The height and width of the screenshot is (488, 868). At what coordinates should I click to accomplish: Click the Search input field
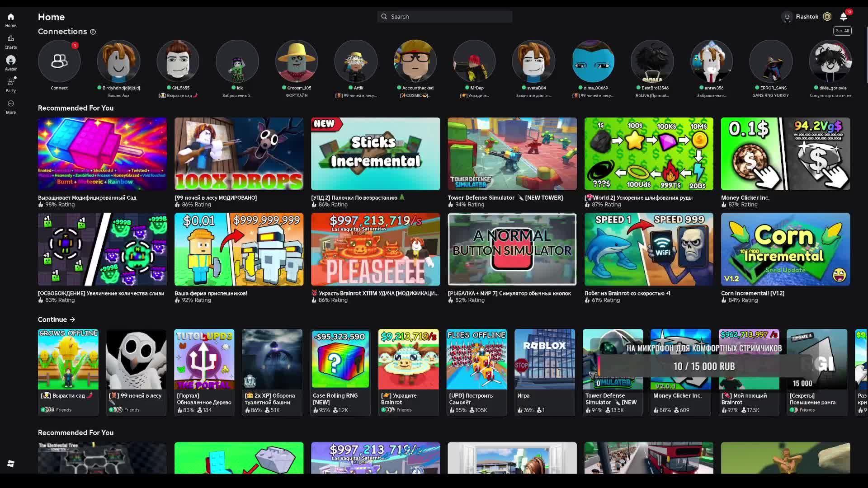tap(445, 17)
